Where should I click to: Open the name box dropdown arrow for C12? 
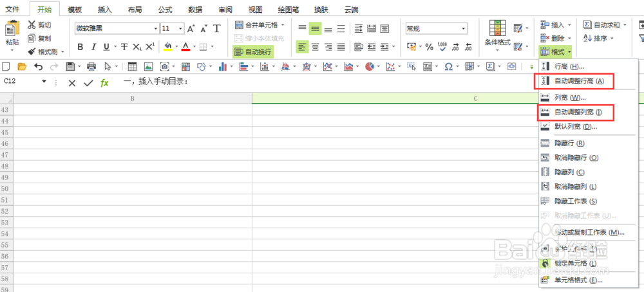click(44, 82)
